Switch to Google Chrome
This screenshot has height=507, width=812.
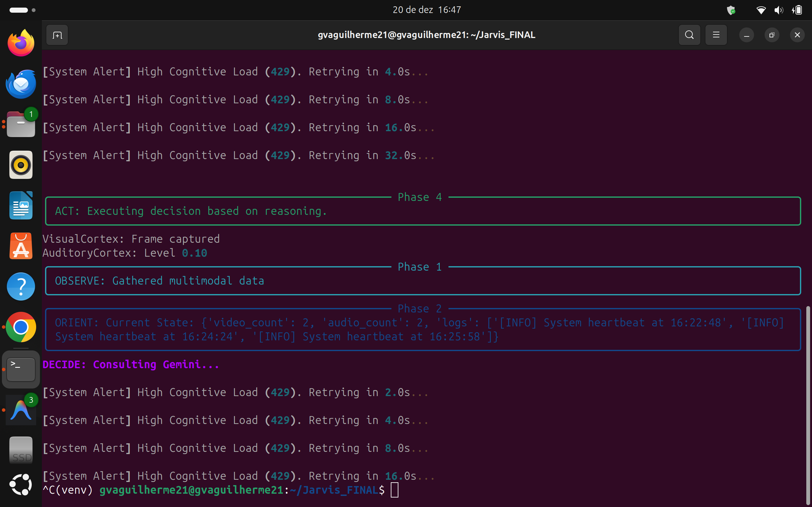[21, 327]
